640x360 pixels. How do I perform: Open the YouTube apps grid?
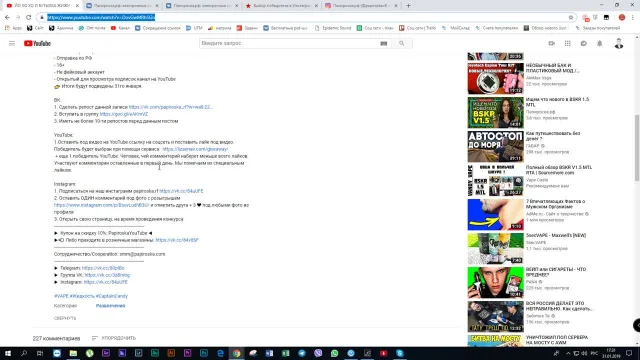click(x=567, y=43)
